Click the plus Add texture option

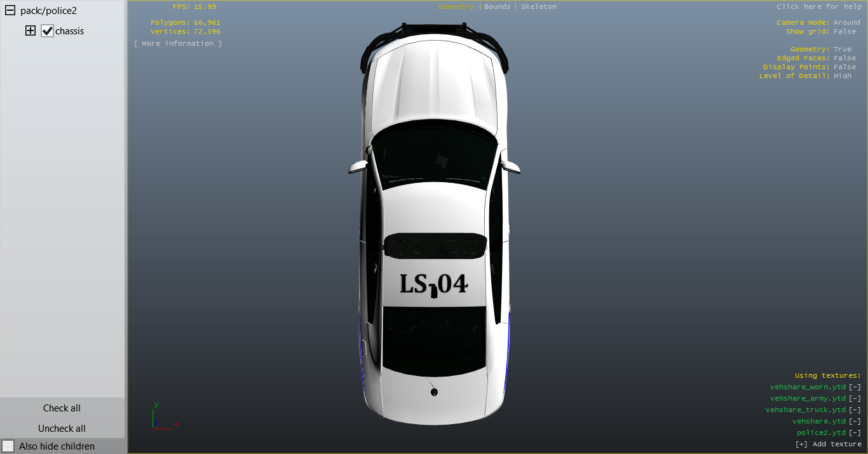point(828,444)
